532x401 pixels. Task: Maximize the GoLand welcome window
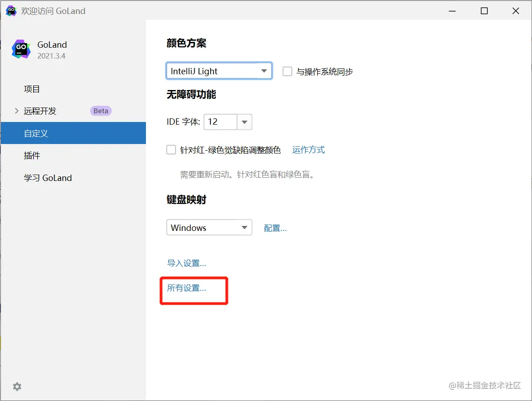(x=484, y=11)
